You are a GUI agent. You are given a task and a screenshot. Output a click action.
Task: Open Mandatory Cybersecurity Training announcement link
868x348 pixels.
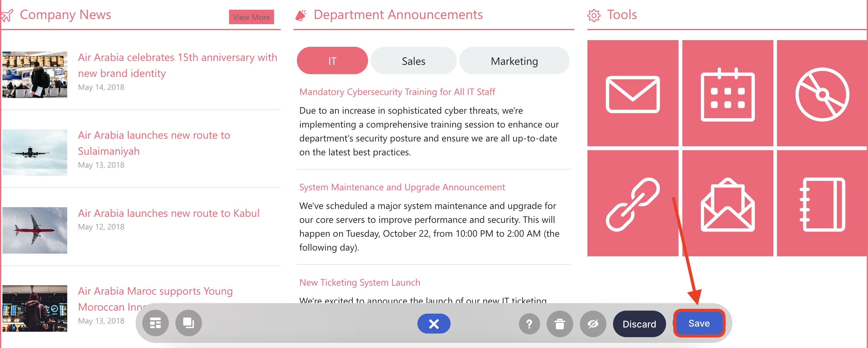[x=397, y=92]
